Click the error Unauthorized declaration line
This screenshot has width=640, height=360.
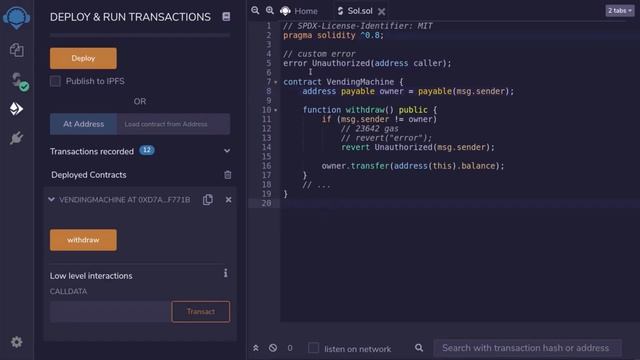pos(367,63)
